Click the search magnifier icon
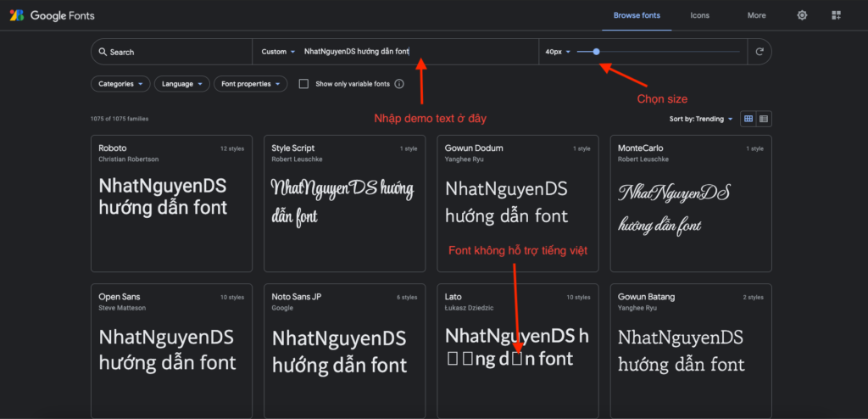This screenshot has width=868, height=419. click(x=102, y=52)
